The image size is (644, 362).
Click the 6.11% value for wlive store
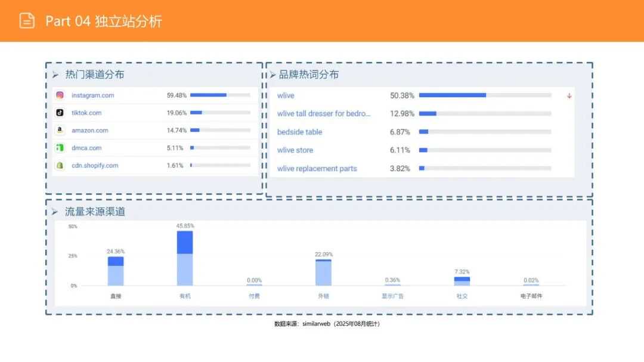[400, 150]
